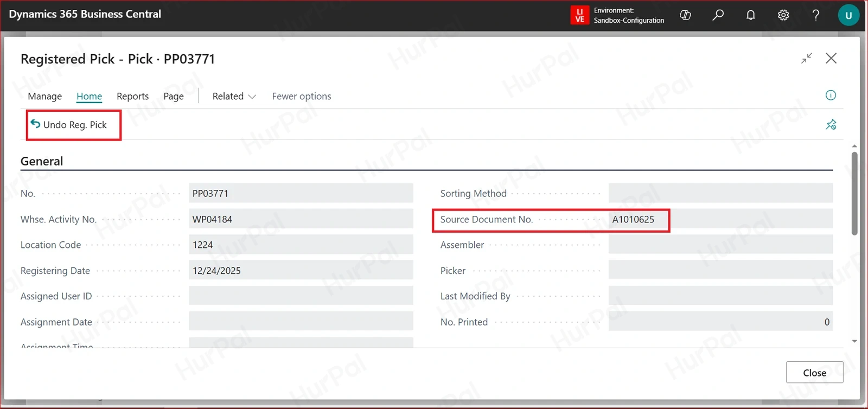The image size is (868, 409).
Task: Collapse the page with the shrink arrows
Action: coord(807,59)
